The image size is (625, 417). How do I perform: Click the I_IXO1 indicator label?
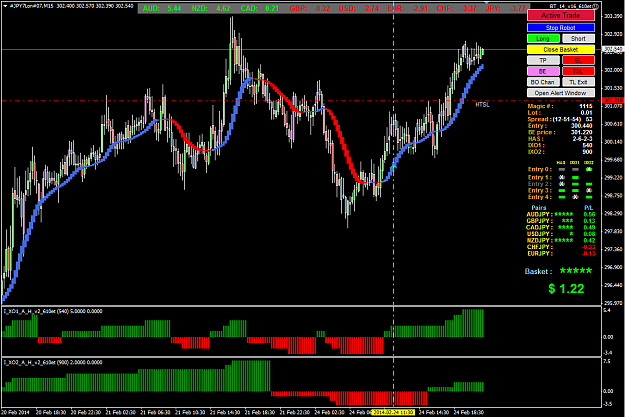(53, 311)
